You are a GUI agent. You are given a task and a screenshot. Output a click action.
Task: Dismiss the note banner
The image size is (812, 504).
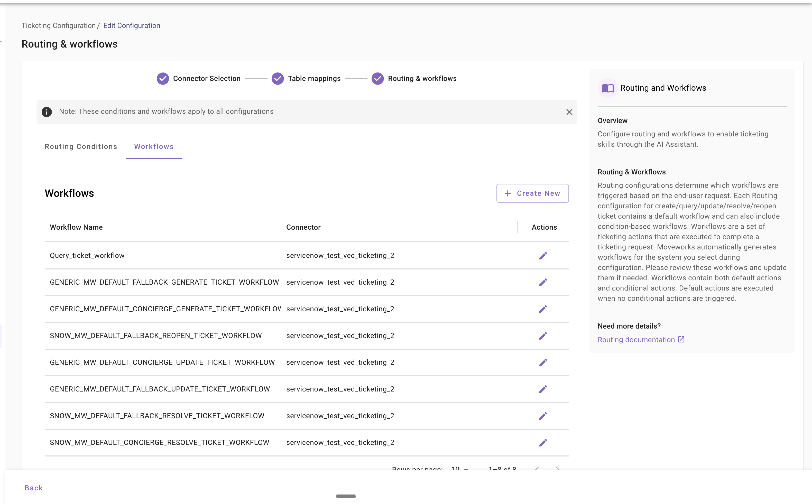pos(569,112)
